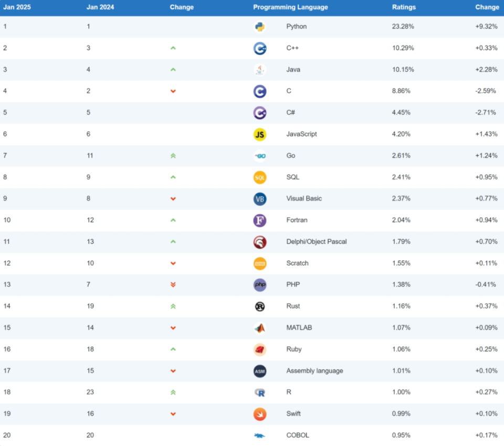Viewport: 504px width, 446px height.
Task: Click double down arrow in PHP row
Action: [173, 285]
